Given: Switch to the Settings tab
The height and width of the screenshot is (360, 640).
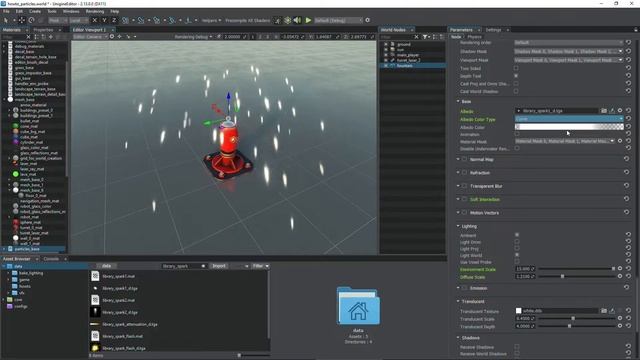Looking at the screenshot, I should [x=493, y=30].
